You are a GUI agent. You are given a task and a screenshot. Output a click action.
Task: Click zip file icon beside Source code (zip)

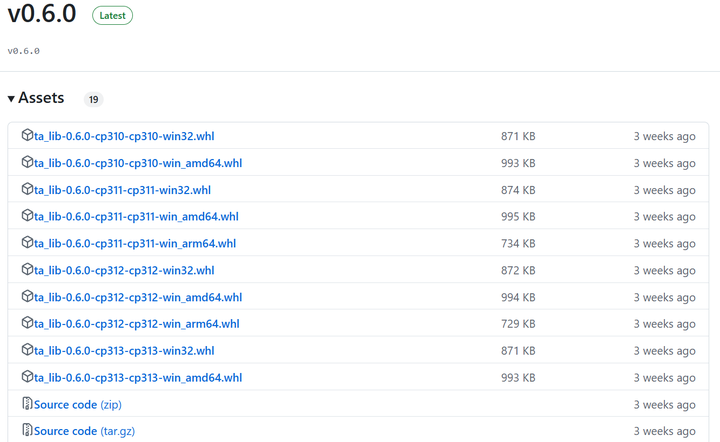(x=27, y=404)
